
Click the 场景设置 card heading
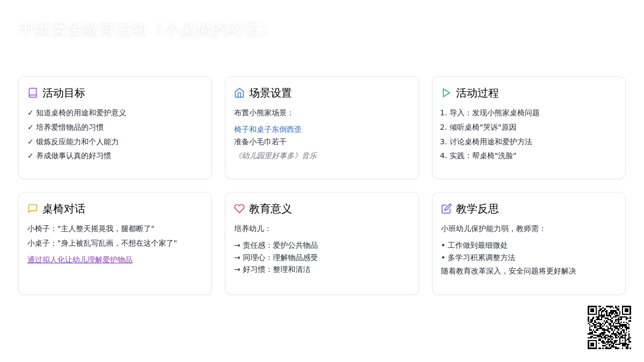tap(270, 93)
